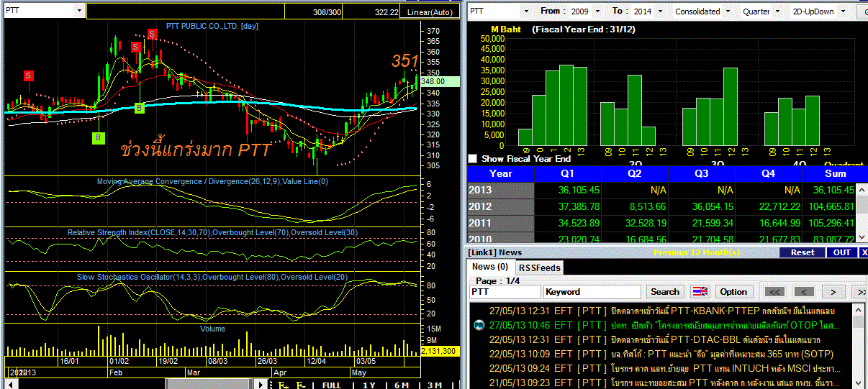Image resolution: width=868 pixels, height=389 pixels.
Task: Go to first news page with << button
Action: point(774,291)
